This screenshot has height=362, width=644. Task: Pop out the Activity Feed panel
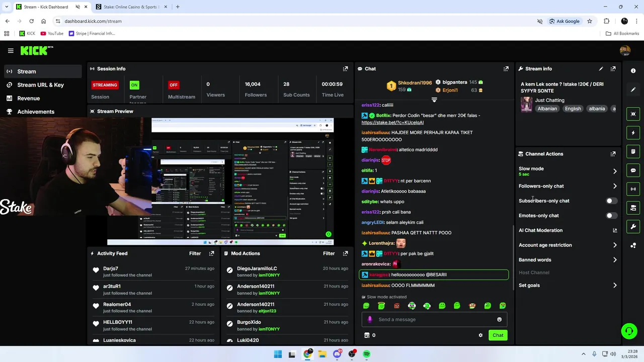211,253
